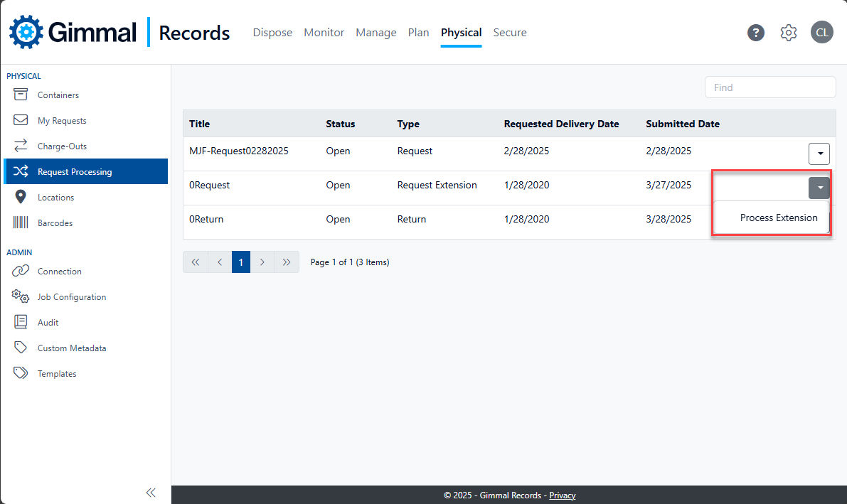Click the Job Configuration gears icon

coord(21,296)
